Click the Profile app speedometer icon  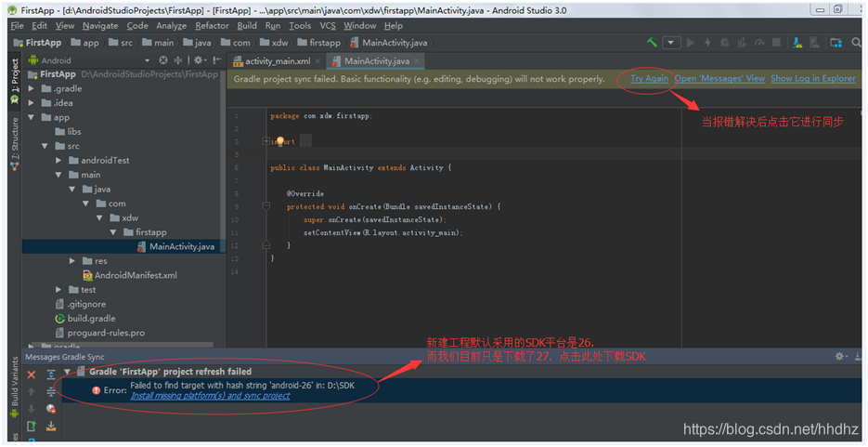click(x=759, y=43)
